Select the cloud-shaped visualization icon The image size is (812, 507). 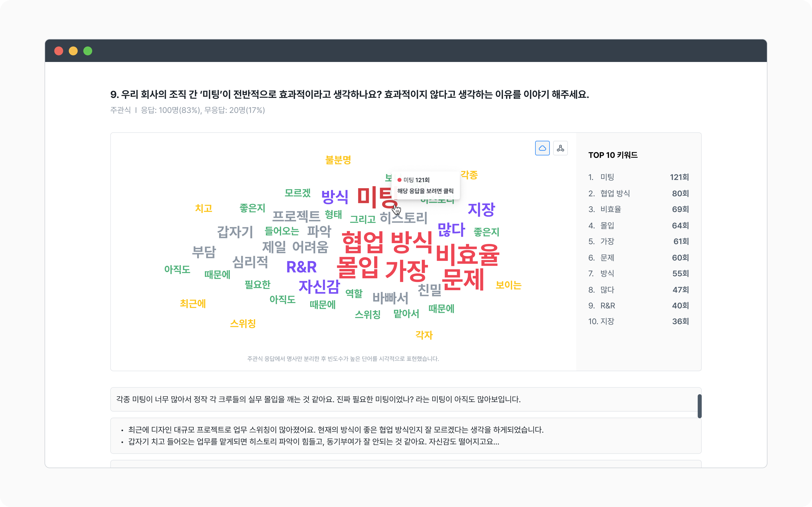point(542,148)
